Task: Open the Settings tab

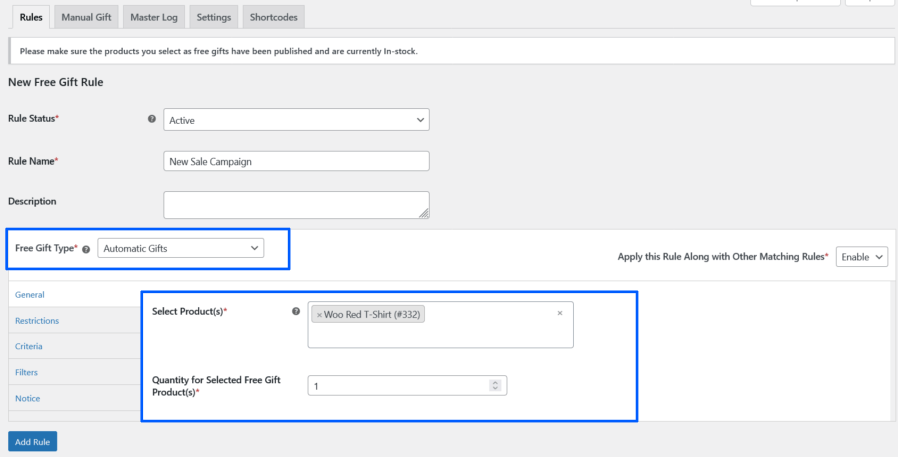Action: pos(214,17)
